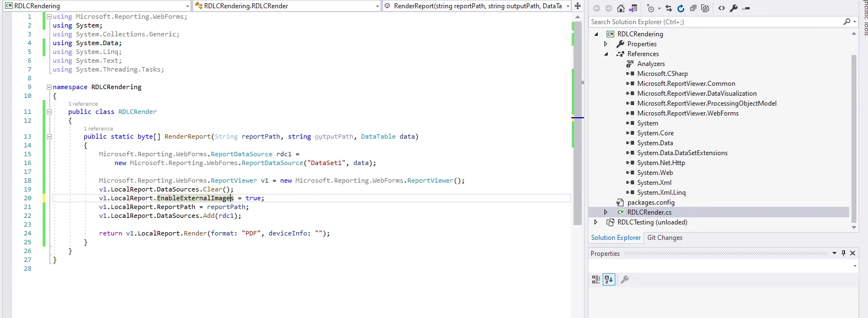Click '1 reference' link above RenderReport method
The width and height of the screenshot is (868, 318).
(98, 129)
